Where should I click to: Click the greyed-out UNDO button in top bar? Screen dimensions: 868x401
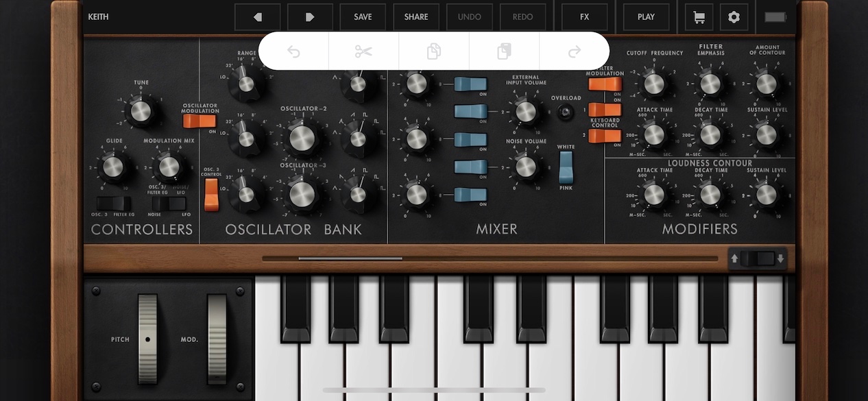tap(470, 17)
